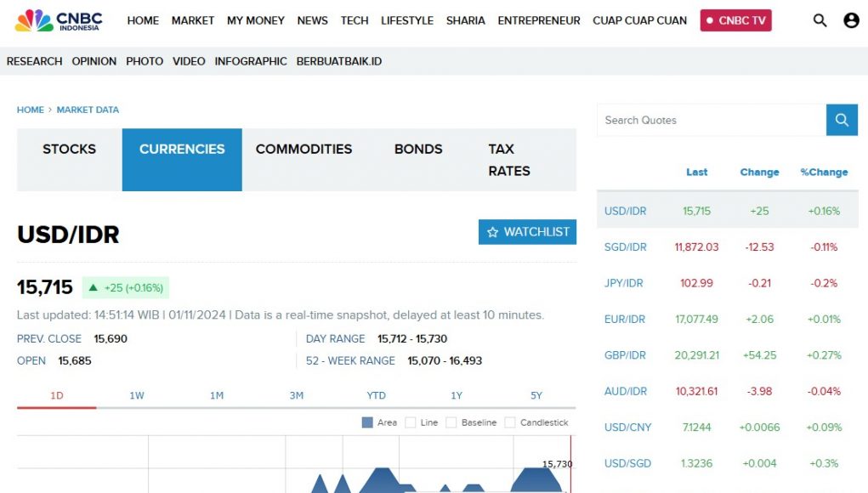The image size is (868, 493).
Task: Go to Cuap Cuap Cuan section
Action: pyautogui.click(x=639, y=20)
